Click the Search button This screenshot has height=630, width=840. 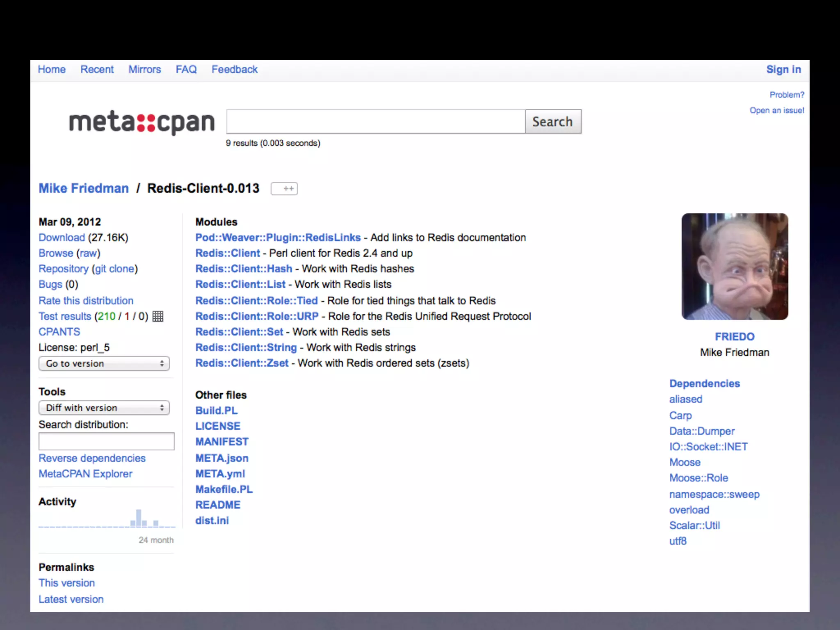(x=553, y=121)
